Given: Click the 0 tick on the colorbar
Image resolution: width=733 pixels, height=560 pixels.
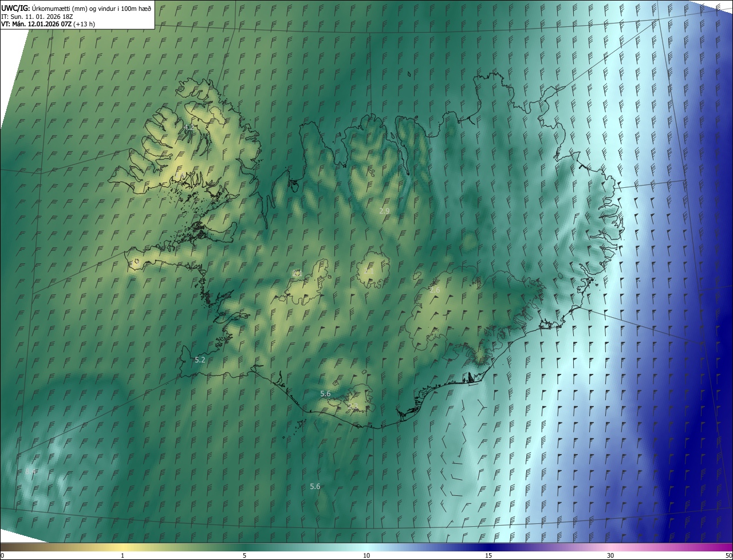Looking at the screenshot, I should (x=2, y=555).
